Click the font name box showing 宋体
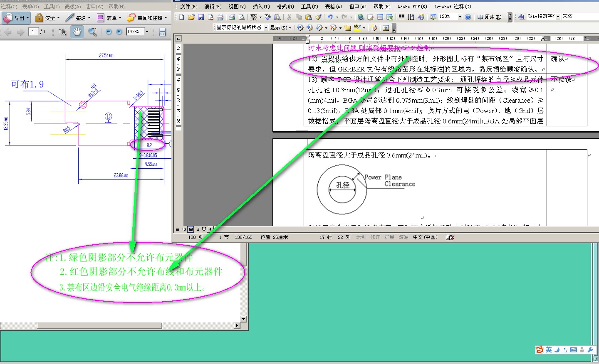 pyautogui.click(x=580, y=17)
